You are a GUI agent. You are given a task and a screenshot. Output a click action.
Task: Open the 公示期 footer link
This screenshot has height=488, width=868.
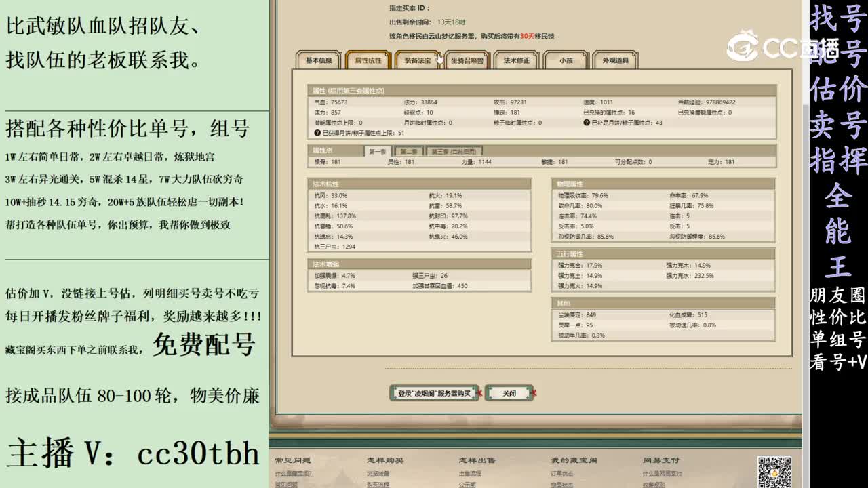click(x=467, y=485)
